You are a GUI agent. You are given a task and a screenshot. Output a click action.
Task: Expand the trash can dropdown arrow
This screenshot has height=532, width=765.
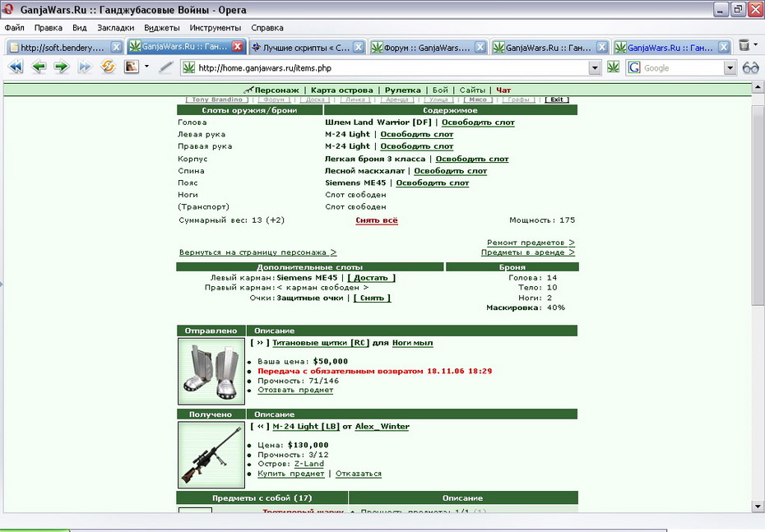756,45
